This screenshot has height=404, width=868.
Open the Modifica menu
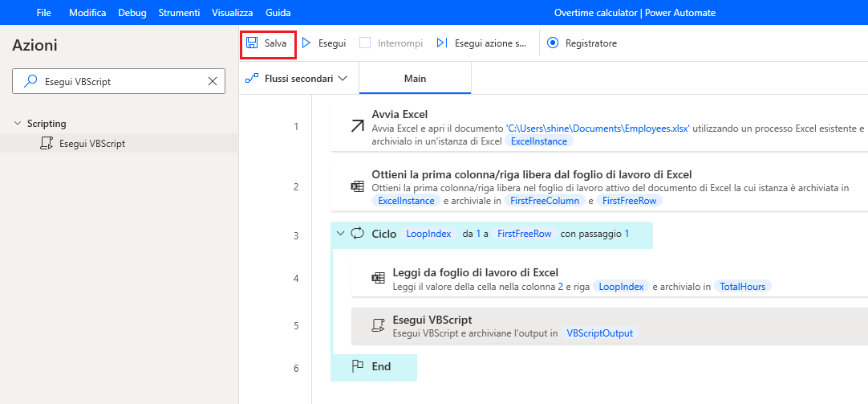(x=87, y=12)
